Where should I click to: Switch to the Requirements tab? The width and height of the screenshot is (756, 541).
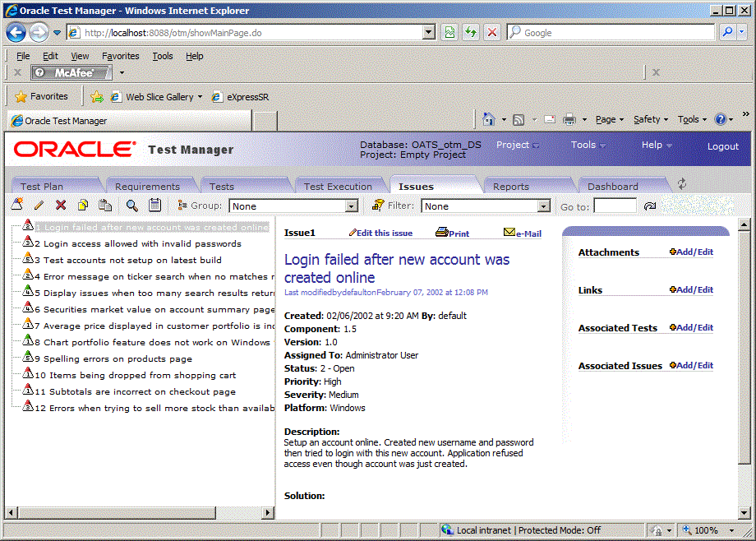coord(147,187)
